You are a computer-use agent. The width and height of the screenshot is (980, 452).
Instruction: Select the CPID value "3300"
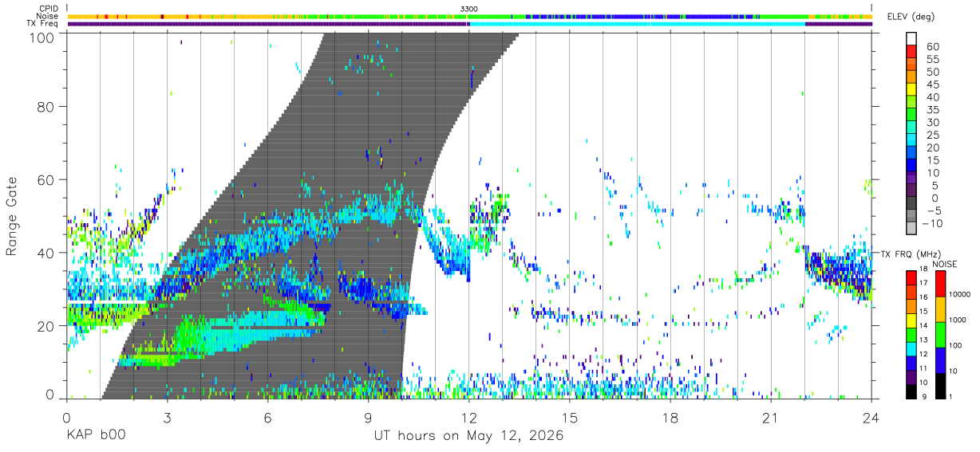469,8
